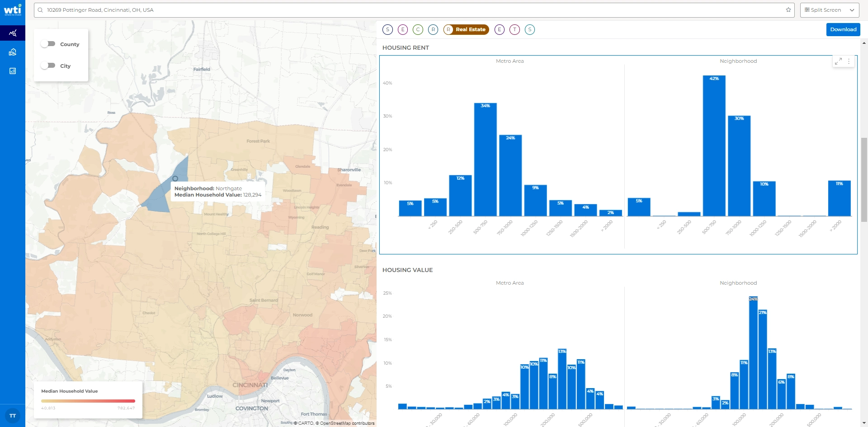Click the scrollbar up arrow in charts panel
The image size is (868, 427).
pos(864,43)
